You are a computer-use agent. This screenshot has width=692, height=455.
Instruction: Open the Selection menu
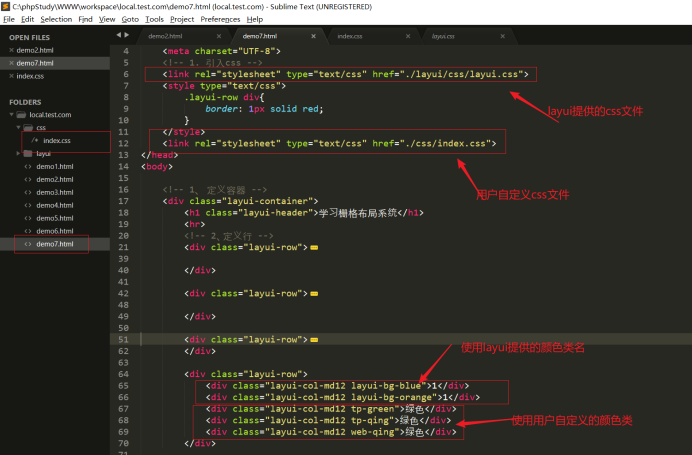(56, 19)
